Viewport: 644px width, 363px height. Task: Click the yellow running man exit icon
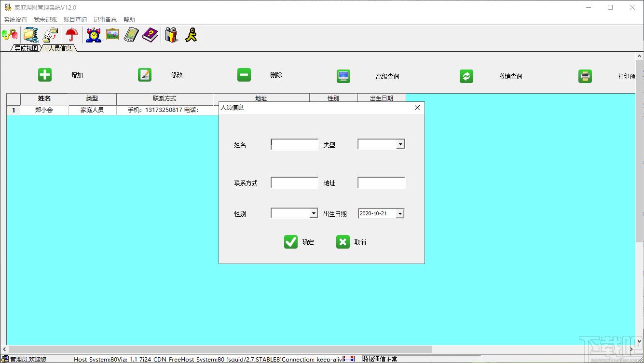click(191, 35)
